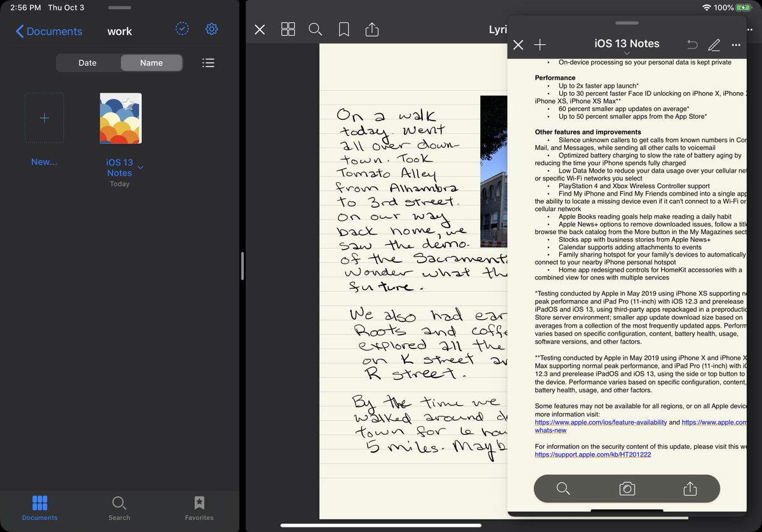Sort documents by Date
Image resolution: width=762 pixels, height=532 pixels.
pos(87,62)
